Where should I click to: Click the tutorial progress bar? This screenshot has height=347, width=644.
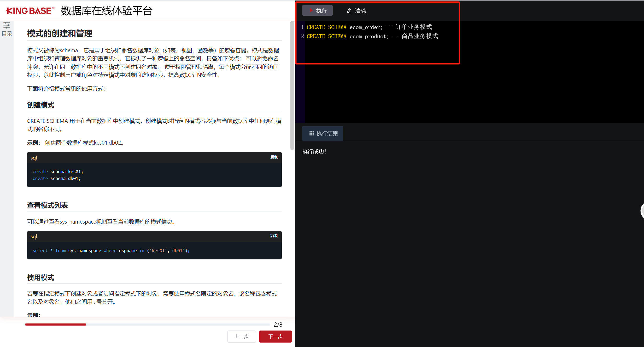click(x=148, y=325)
